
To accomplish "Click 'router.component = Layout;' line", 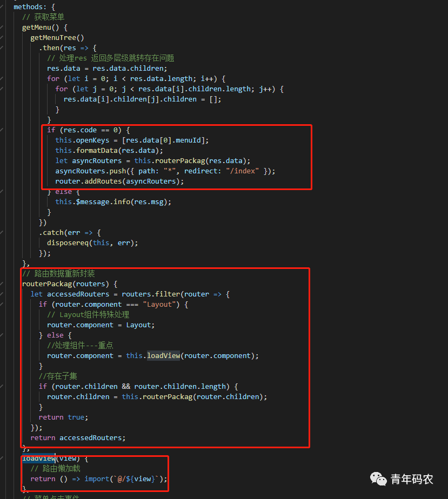I will (x=101, y=325).
